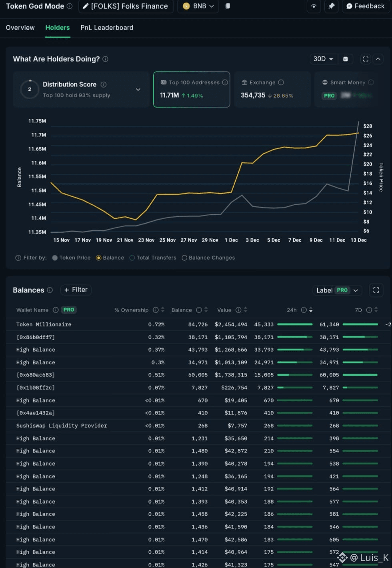Select the Balance Changes filter radio
392x568 pixels.
(x=184, y=258)
